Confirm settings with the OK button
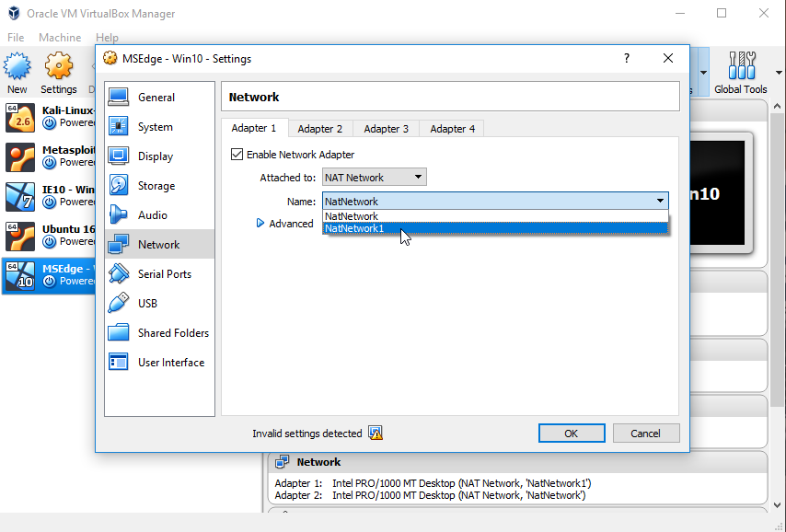 point(572,434)
